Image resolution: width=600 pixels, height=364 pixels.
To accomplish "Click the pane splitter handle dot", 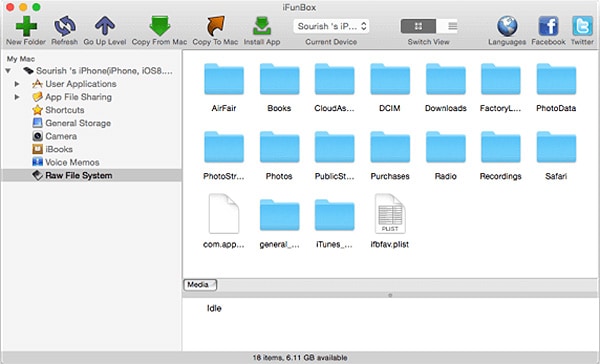I will pyautogui.click(x=390, y=295).
